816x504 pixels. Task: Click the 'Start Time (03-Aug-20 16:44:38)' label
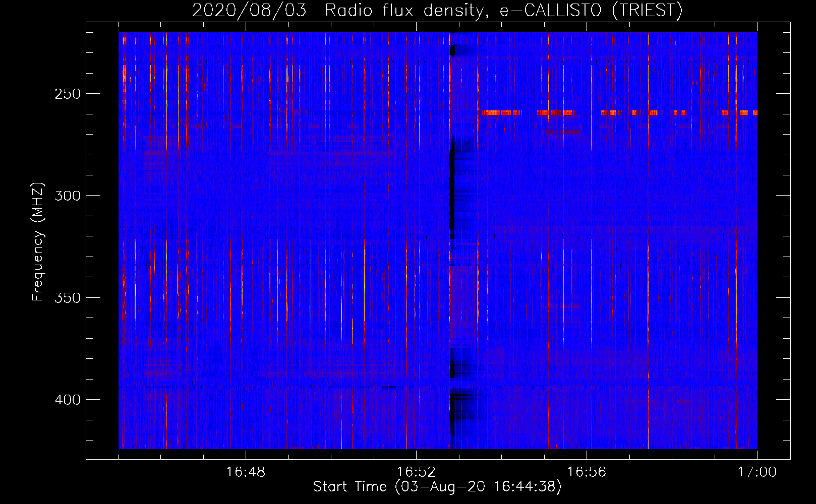(x=437, y=487)
